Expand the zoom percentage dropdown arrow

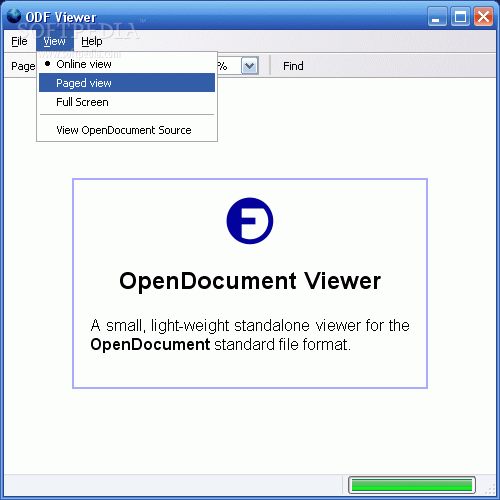pos(249,66)
